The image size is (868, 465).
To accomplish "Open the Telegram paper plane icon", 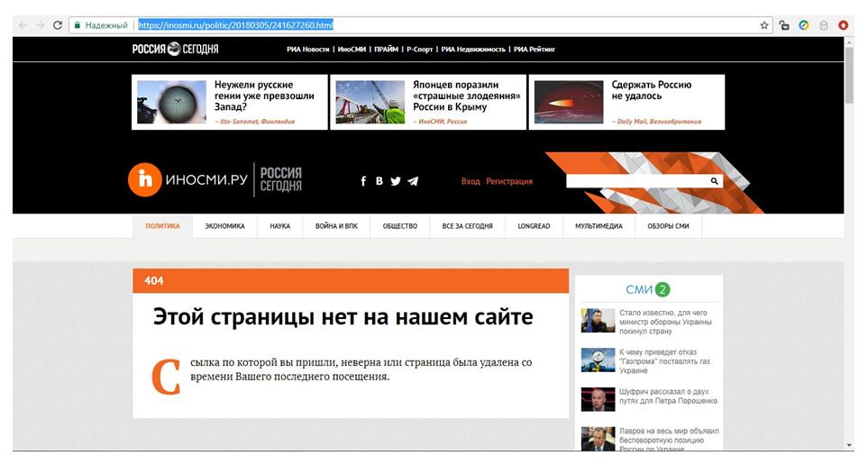I will [413, 181].
